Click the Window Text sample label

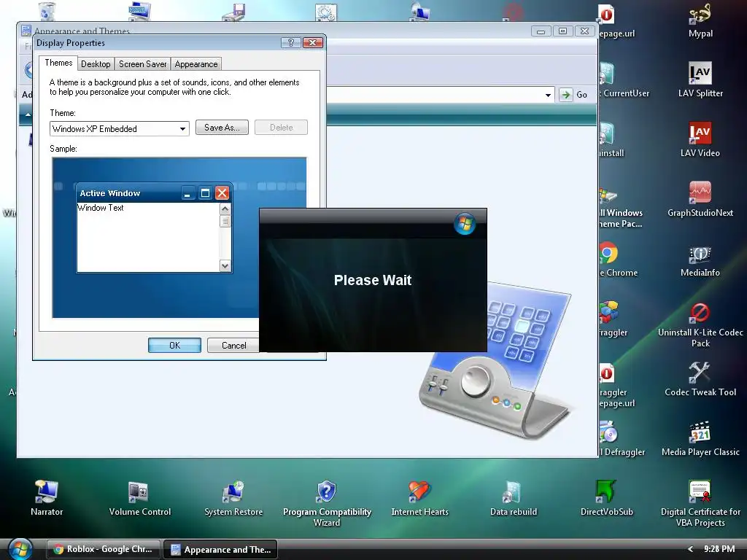101,208
